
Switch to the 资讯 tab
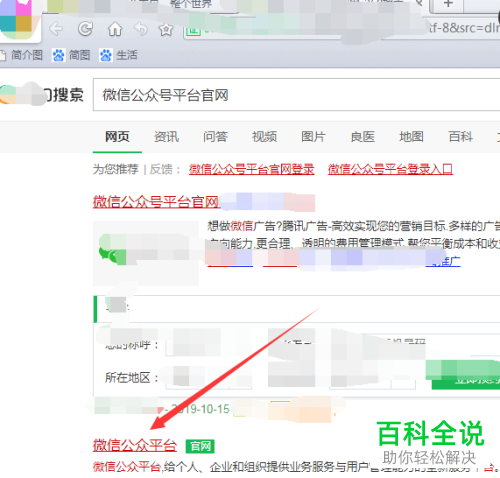click(x=166, y=137)
